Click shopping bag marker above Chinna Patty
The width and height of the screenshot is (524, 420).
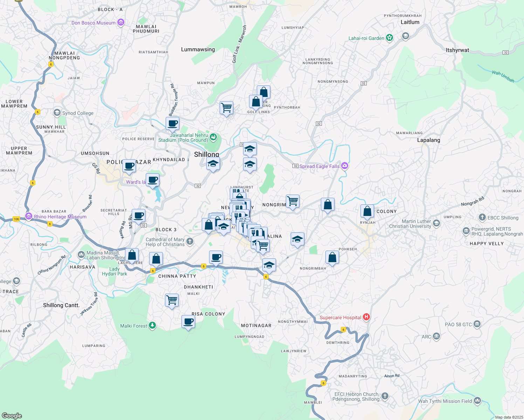pos(156,259)
